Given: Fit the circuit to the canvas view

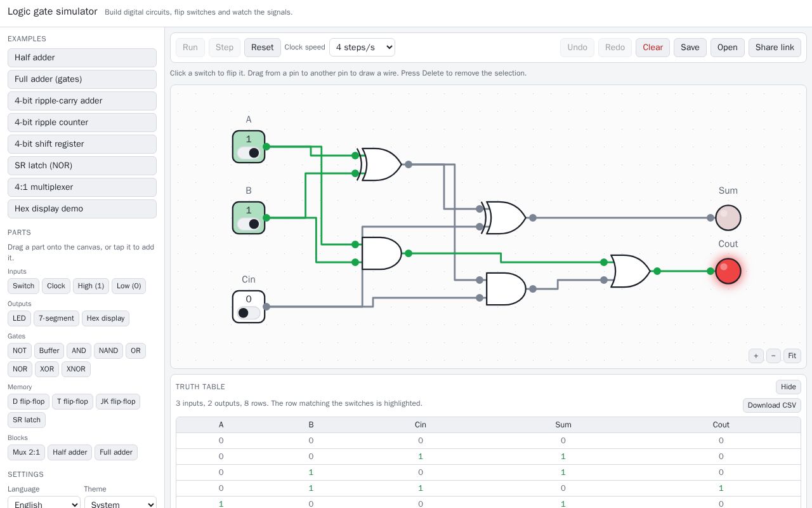Looking at the screenshot, I should [x=792, y=356].
